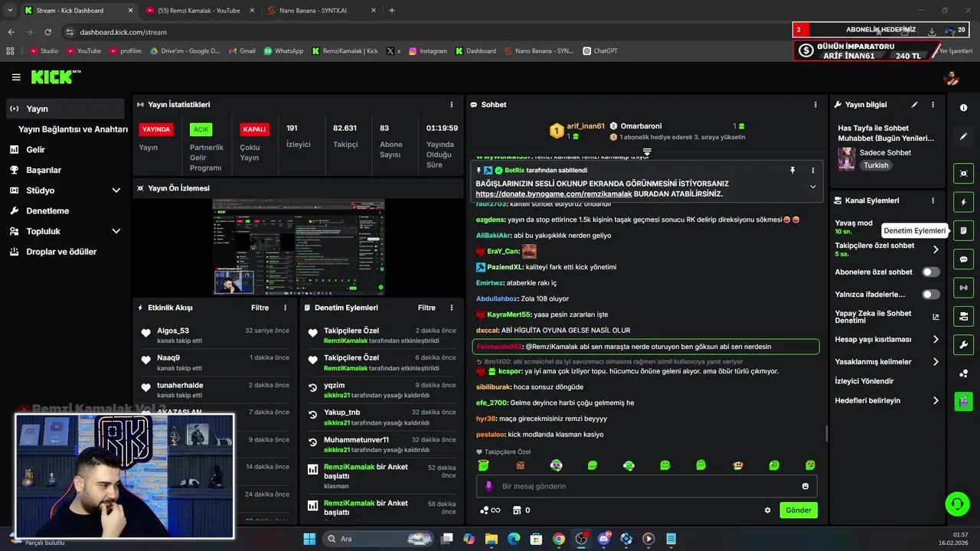Click the green headset support button
Image resolution: width=980 pixels, height=551 pixels.
pos(957,504)
